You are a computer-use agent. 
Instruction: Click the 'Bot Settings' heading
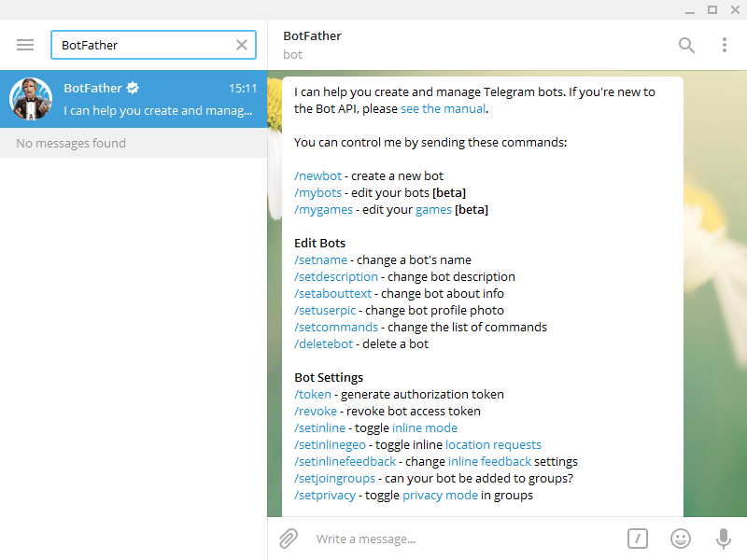(x=329, y=378)
